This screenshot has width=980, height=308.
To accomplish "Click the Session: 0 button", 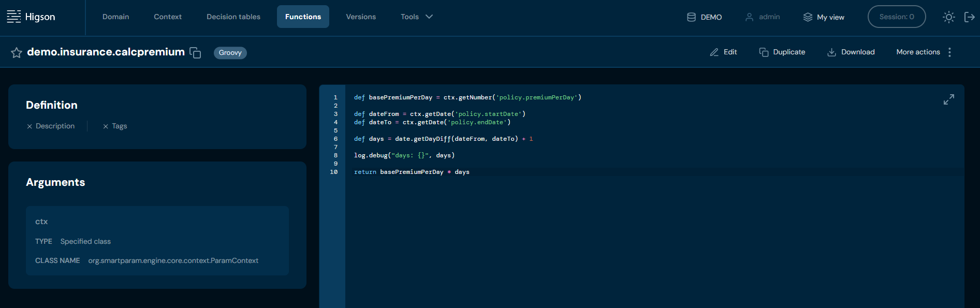I will [x=897, y=17].
